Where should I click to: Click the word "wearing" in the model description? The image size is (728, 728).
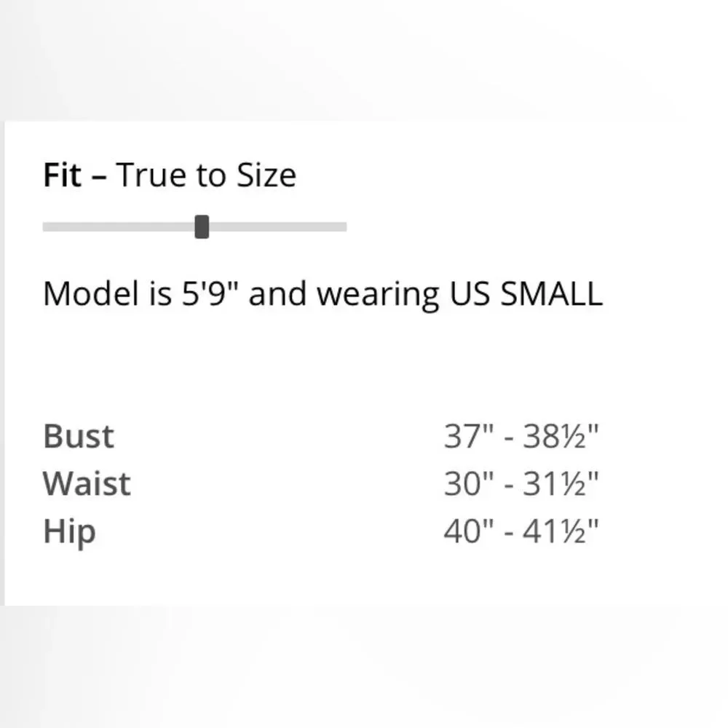(x=378, y=295)
